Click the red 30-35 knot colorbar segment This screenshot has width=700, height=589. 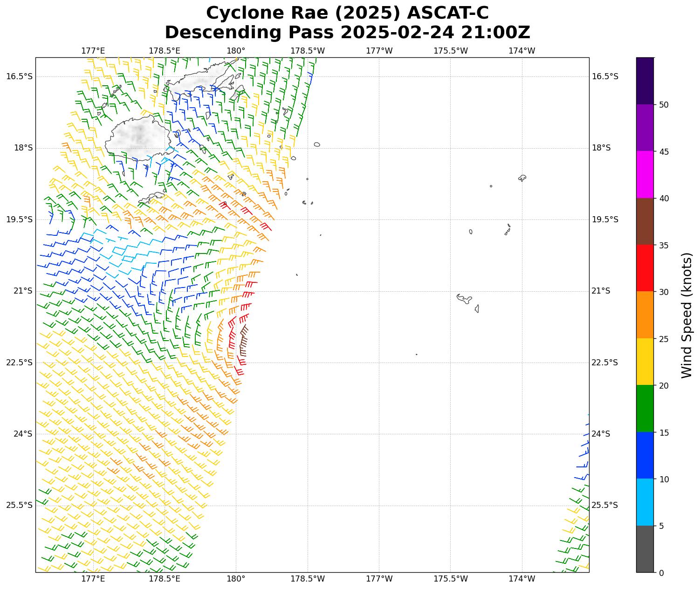coord(645,268)
